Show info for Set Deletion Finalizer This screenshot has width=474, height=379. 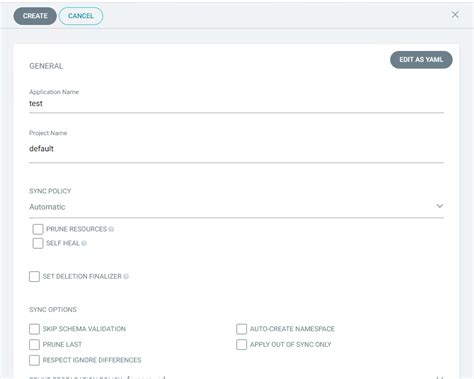tap(126, 276)
